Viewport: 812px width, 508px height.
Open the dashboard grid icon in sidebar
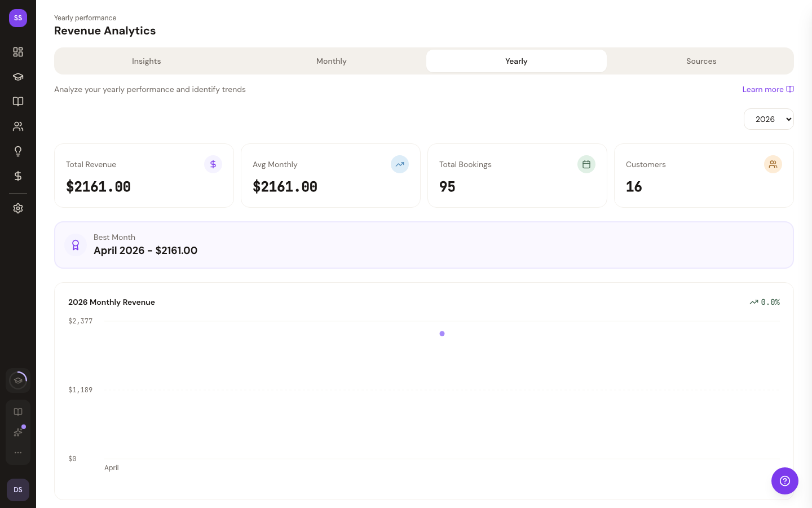(x=18, y=52)
